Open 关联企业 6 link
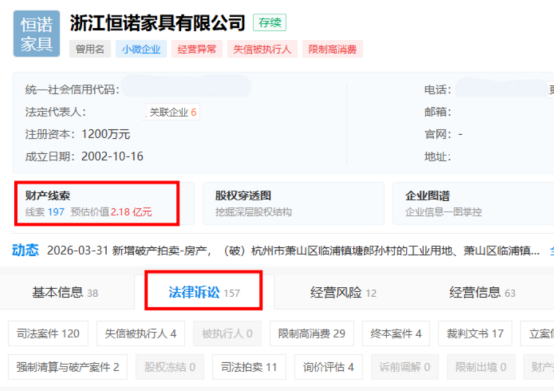554x392 pixels. (x=172, y=112)
